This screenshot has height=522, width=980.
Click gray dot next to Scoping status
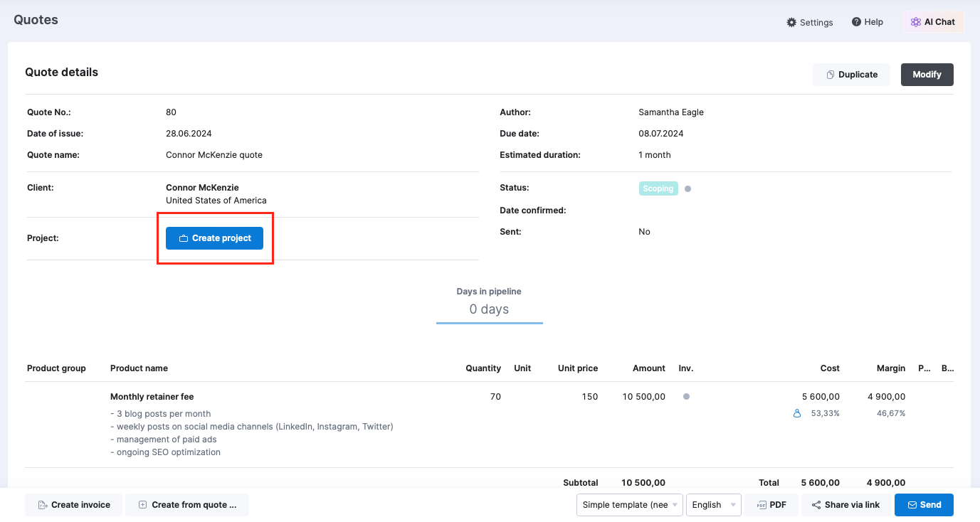[x=687, y=188]
